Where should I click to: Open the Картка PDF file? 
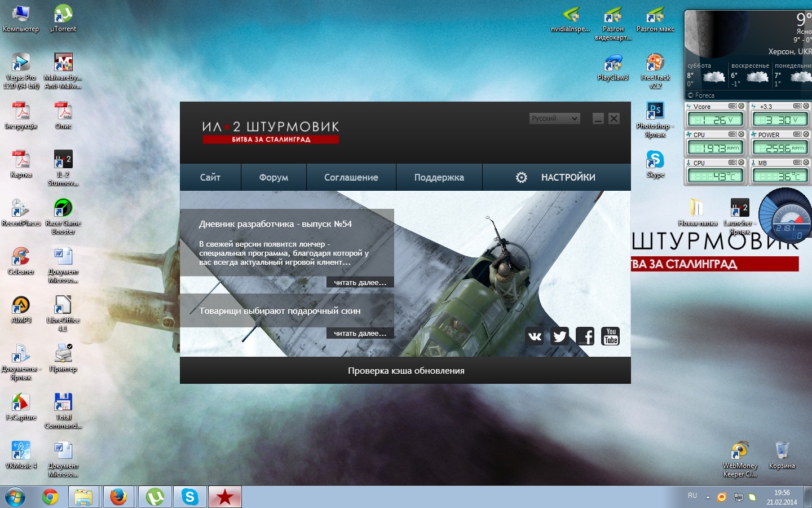21,164
